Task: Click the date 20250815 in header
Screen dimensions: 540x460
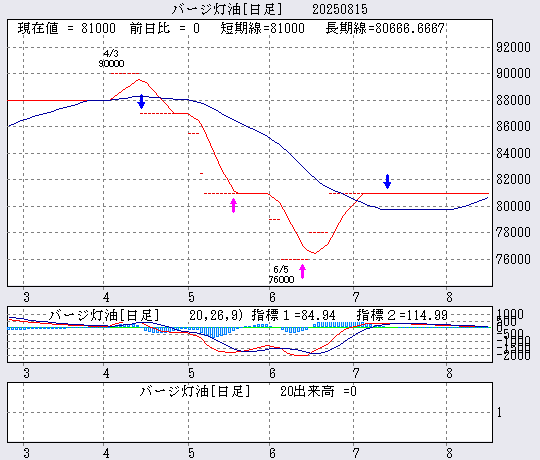Action: [x=340, y=9]
